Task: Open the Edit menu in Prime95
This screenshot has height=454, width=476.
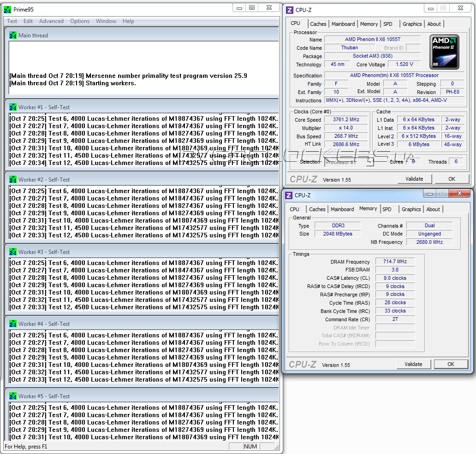Action: point(28,21)
